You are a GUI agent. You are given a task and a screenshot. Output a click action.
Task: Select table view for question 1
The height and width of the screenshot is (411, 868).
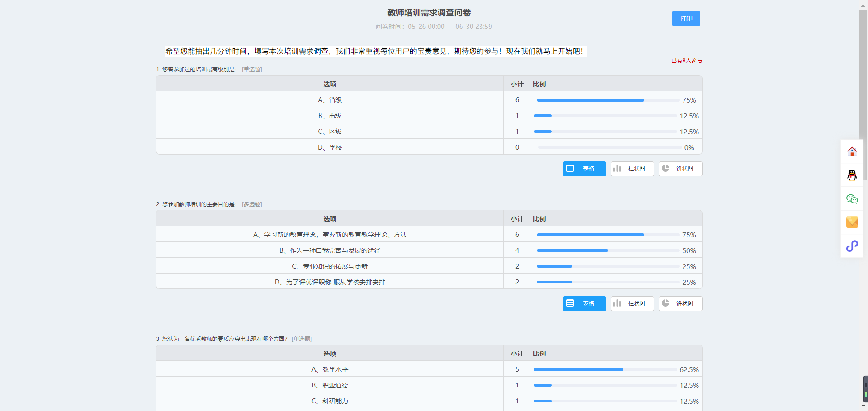click(584, 169)
